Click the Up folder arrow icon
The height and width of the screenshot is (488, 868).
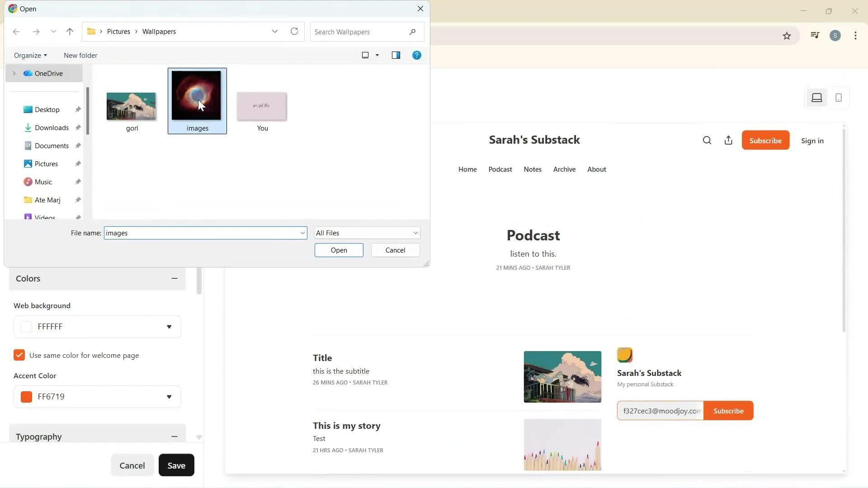coord(70,32)
